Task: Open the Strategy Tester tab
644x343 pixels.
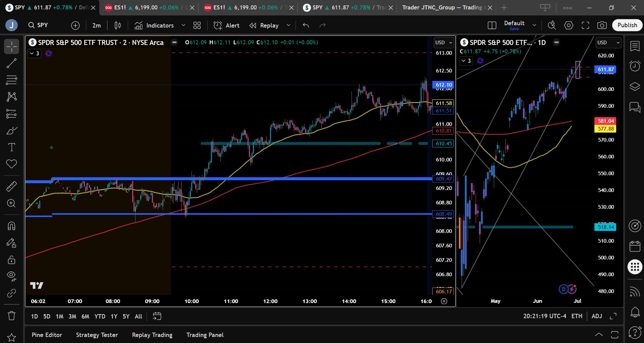Action: pos(97,335)
